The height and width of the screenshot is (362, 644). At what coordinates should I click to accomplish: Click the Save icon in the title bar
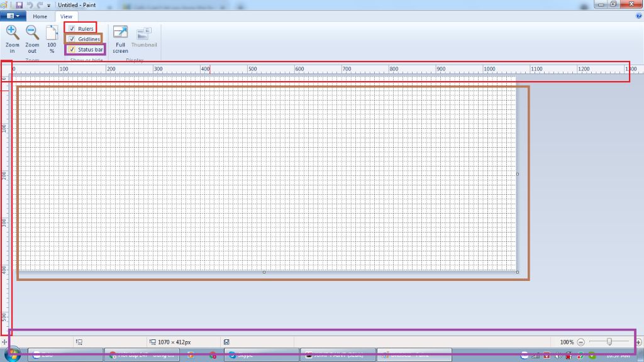pyautogui.click(x=19, y=4)
